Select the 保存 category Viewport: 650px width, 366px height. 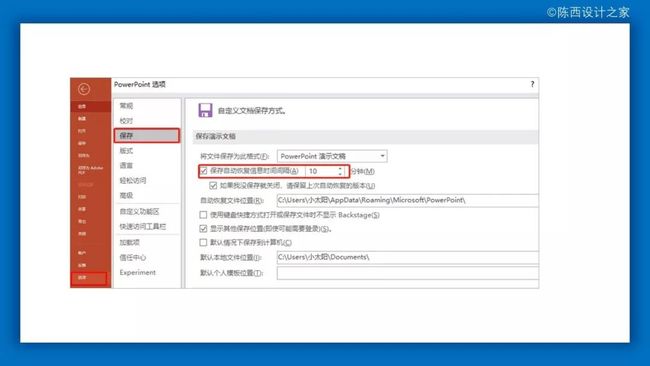coord(147,136)
